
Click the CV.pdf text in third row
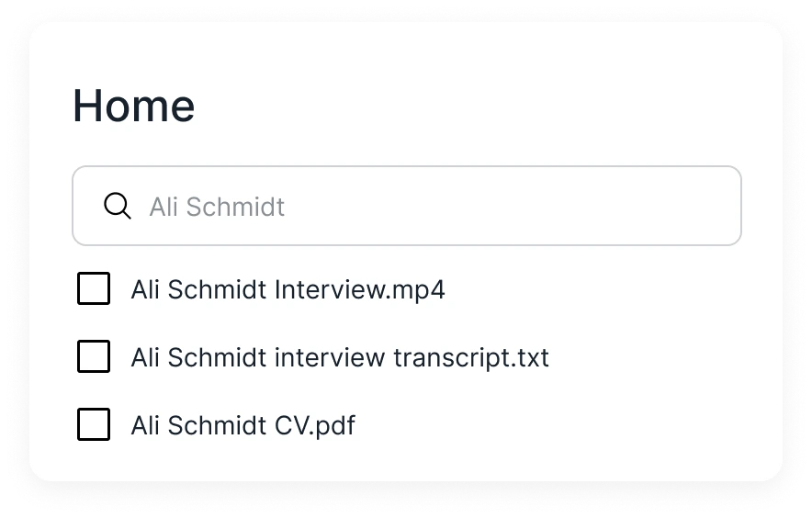[x=315, y=425]
